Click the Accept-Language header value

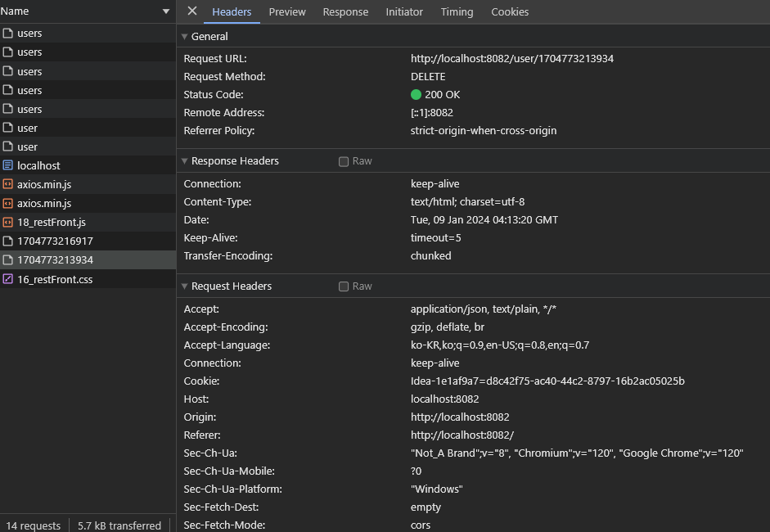pos(500,345)
